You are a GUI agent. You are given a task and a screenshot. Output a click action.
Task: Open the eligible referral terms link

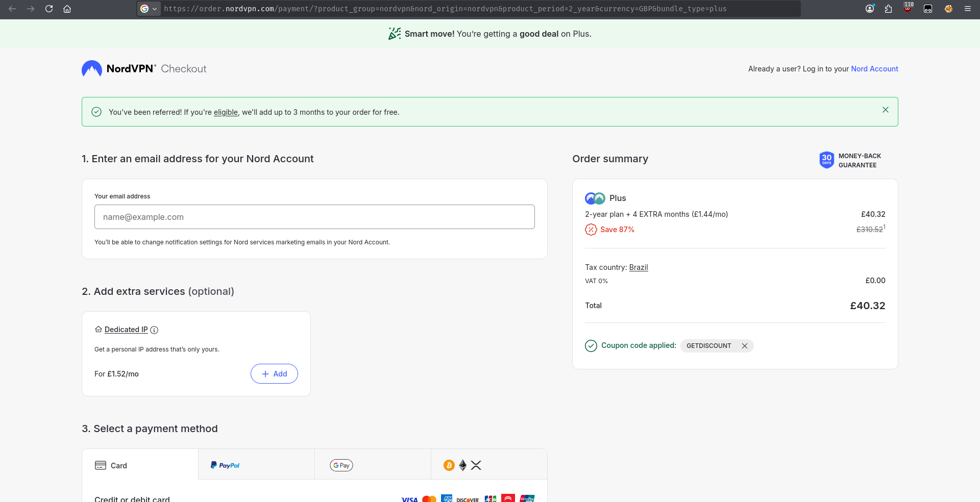click(x=226, y=112)
